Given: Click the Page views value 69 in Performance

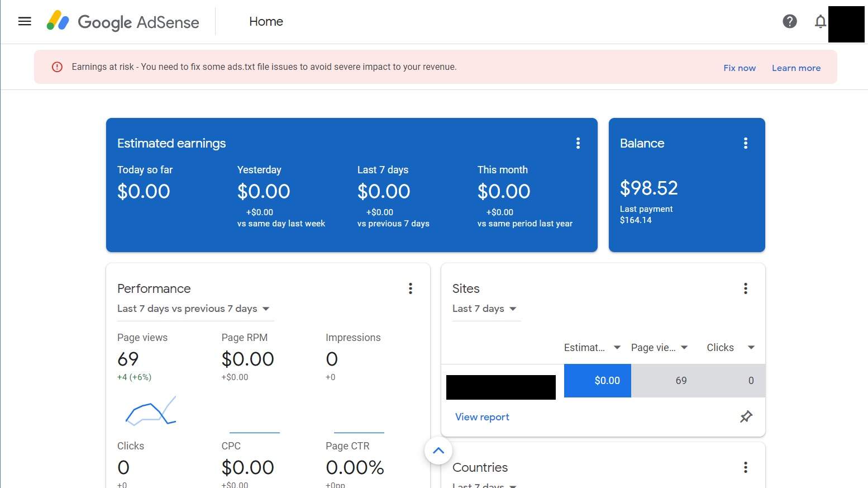Looking at the screenshot, I should [128, 359].
